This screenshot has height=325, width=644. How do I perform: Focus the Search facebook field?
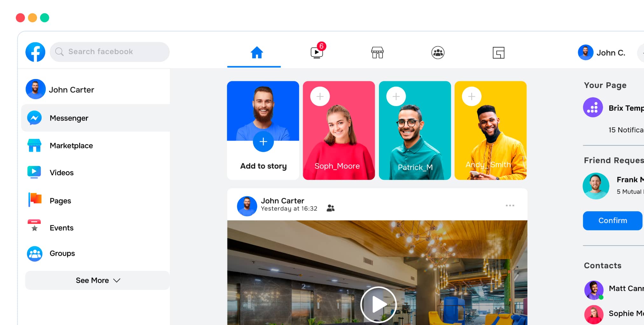pos(109,52)
